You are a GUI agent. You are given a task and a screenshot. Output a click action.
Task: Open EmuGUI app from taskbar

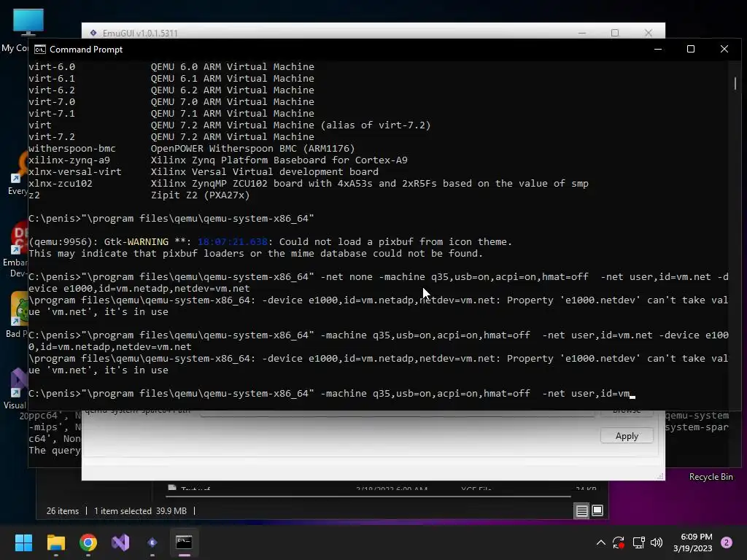coord(152,542)
